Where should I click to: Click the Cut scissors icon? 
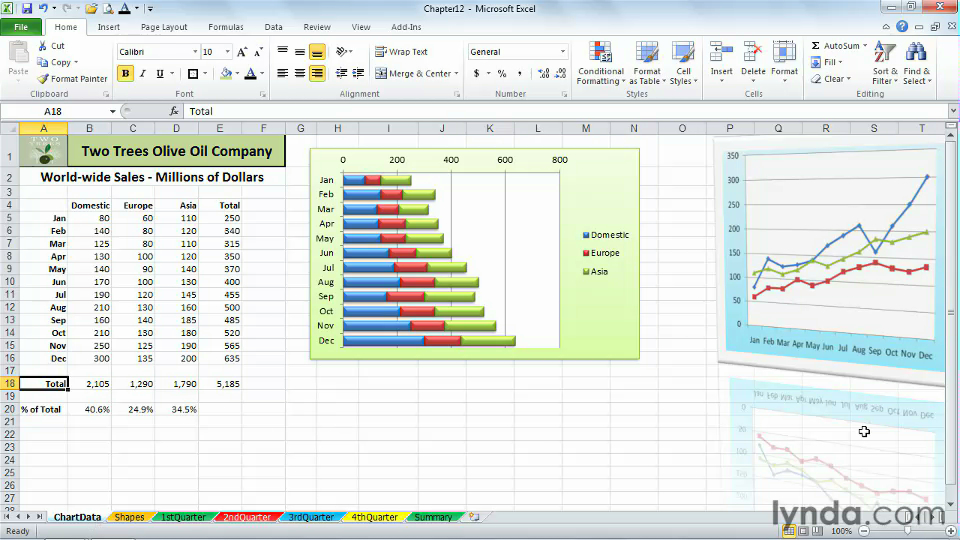43,46
